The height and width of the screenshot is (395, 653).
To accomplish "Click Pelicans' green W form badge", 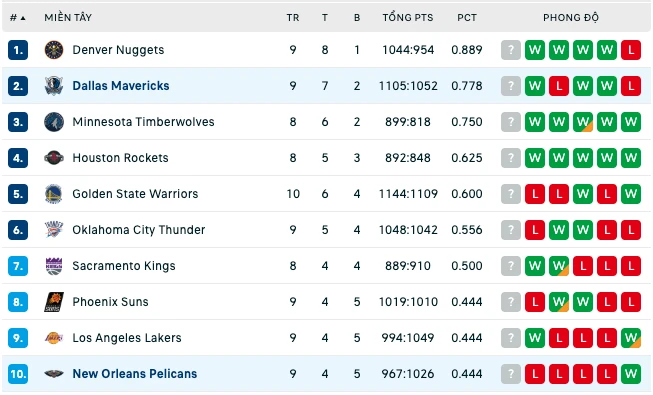I will pyautogui.click(x=631, y=374).
